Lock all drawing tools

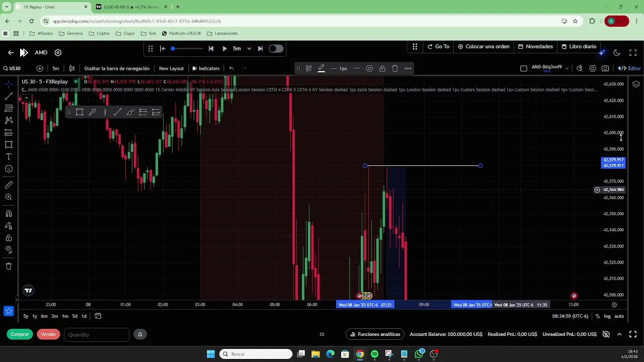coord(9,238)
